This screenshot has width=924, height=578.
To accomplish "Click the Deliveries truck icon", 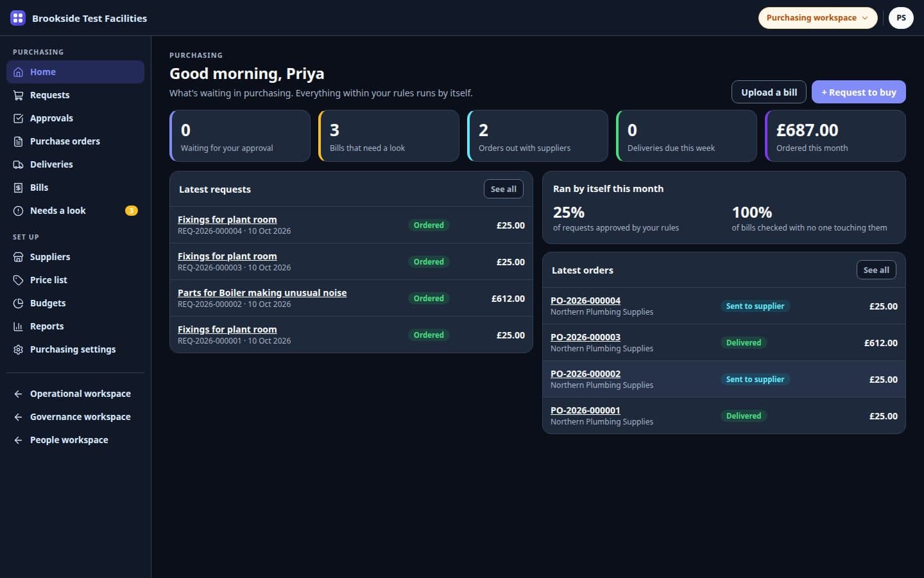I will click(19, 164).
